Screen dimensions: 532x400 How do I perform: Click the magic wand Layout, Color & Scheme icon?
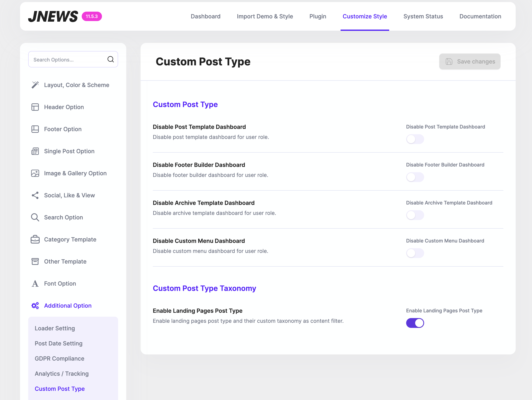(x=35, y=85)
